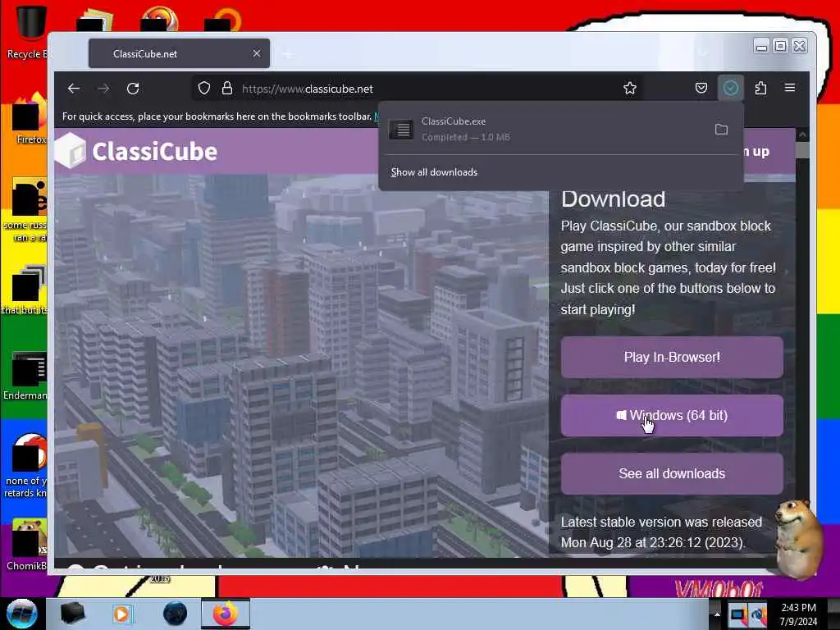Open the Firefox hamburger menu
This screenshot has width=840, height=630.
click(x=790, y=88)
